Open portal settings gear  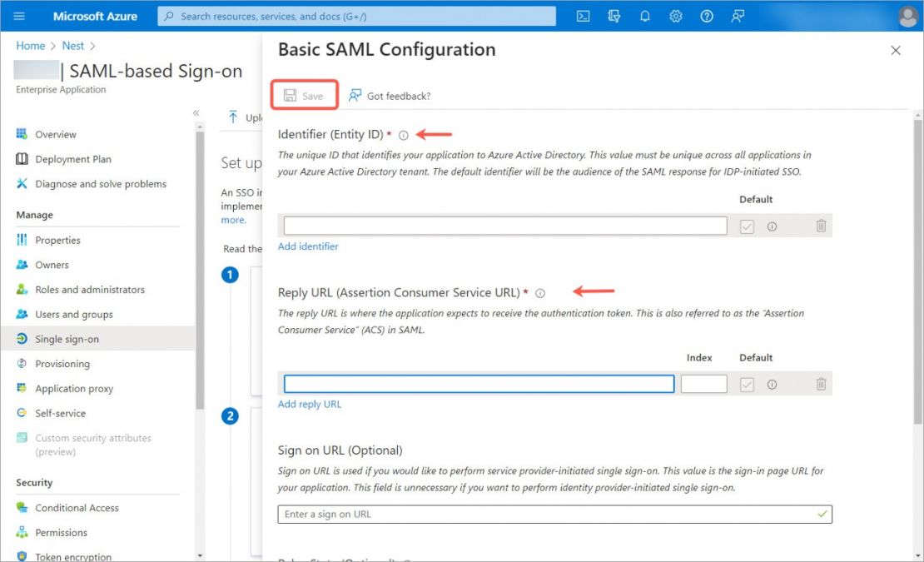click(x=675, y=16)
